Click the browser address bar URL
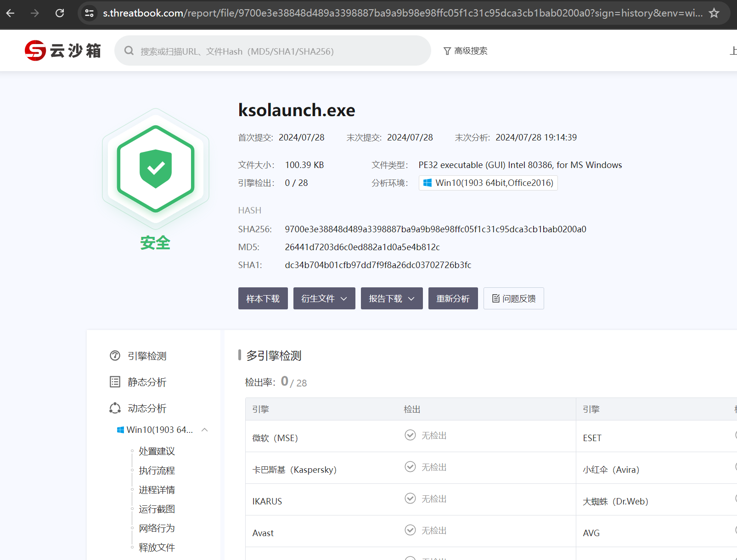This screenshot has height=560, width=737. [403, 13]
